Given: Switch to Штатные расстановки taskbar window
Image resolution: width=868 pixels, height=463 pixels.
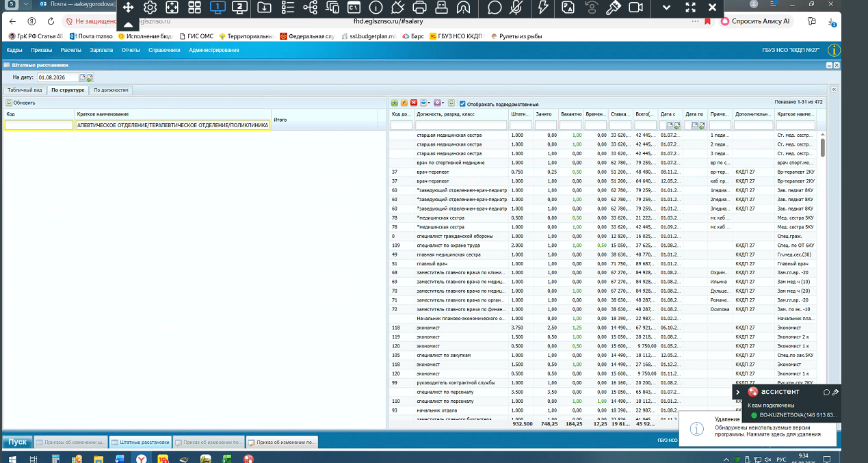Looking at the screenshot, I should (x=140, y=442).
